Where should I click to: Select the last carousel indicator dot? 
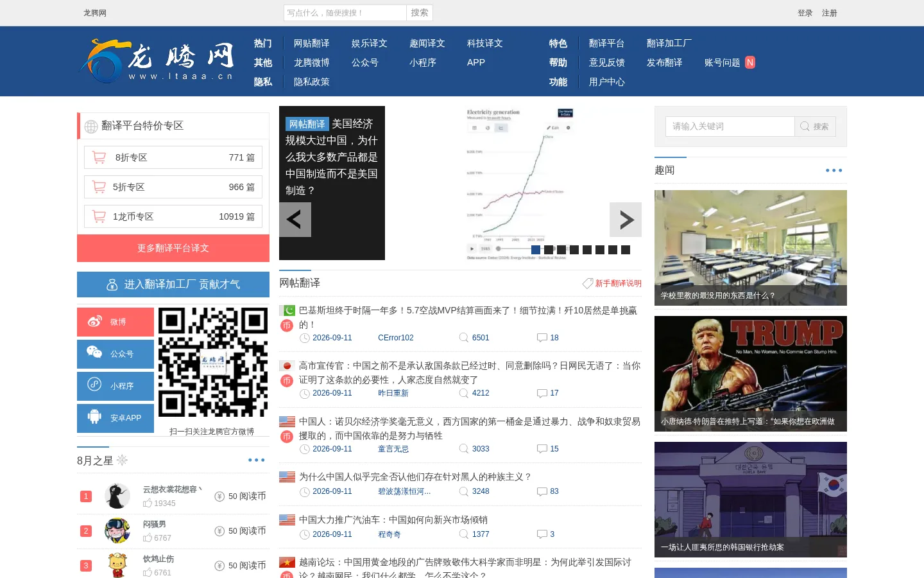[626, 250]
